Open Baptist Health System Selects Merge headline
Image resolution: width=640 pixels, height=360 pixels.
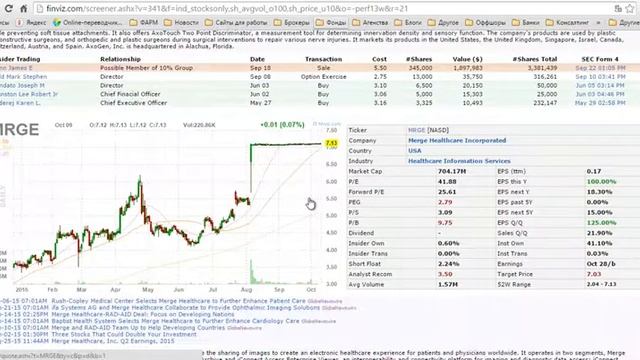(176, 321)
